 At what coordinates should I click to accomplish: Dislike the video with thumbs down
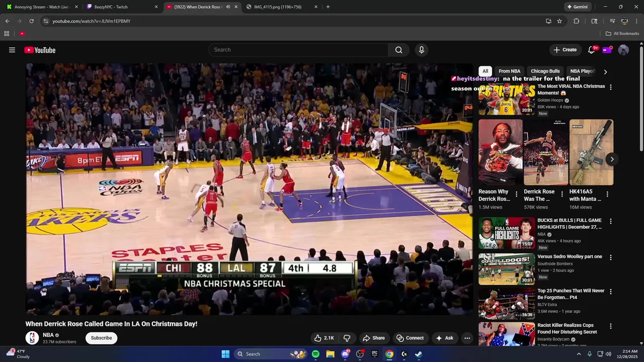coord(347,338)
